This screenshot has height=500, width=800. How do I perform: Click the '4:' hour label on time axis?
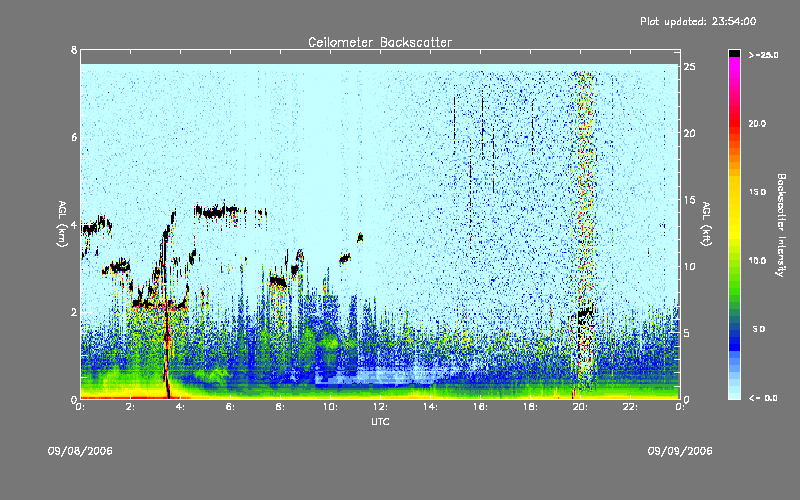[180, 407]
